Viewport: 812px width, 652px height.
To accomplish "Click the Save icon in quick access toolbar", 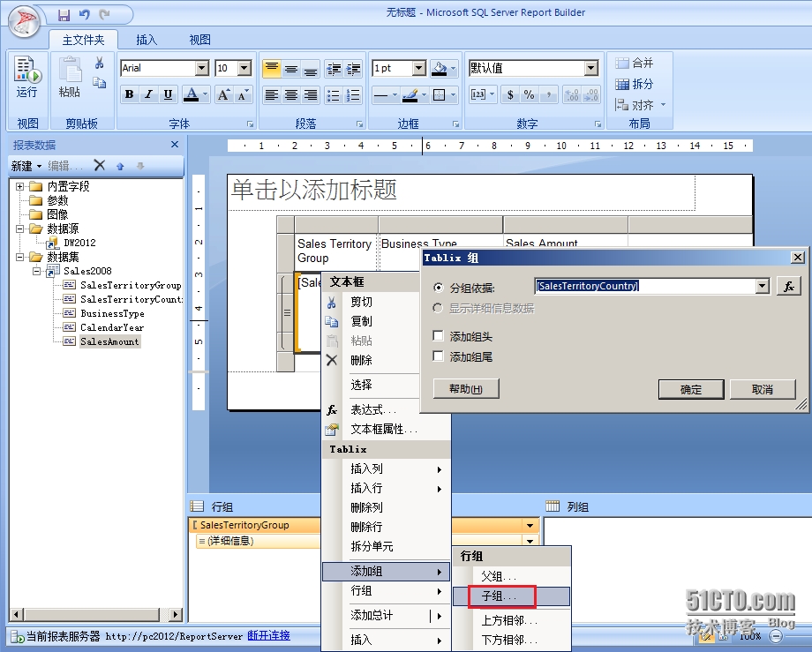I will pyautogui.click(x=64, y=15).
